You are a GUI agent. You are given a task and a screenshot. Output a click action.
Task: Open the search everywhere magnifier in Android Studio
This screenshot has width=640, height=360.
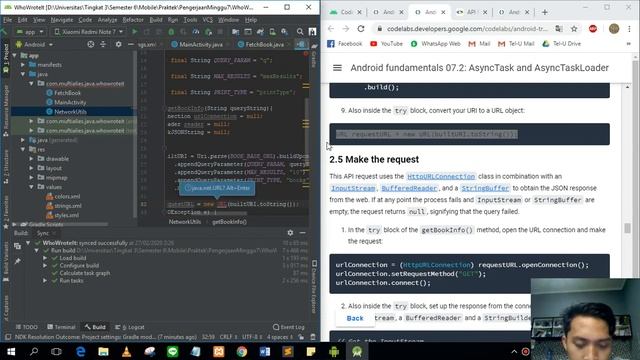(x=300, y=32)
